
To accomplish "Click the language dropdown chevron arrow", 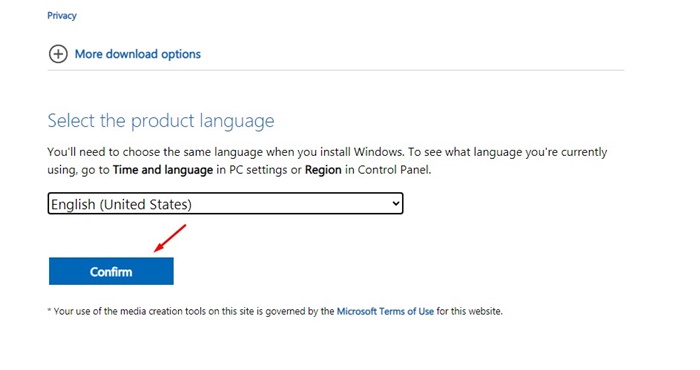I will click(x=396, y=204).
